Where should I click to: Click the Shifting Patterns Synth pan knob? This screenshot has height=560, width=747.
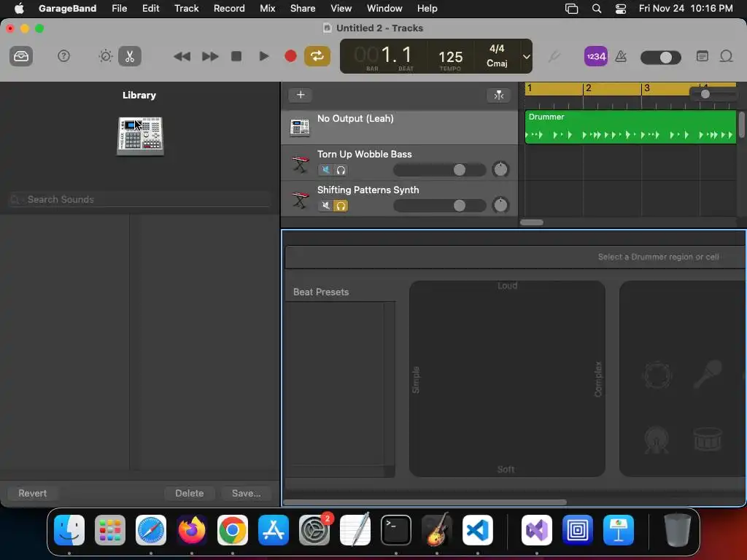[500, 205]
